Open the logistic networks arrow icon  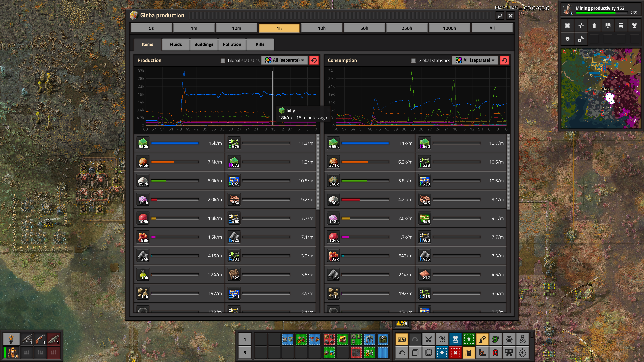pyautogui.click(x=594, y=25)
